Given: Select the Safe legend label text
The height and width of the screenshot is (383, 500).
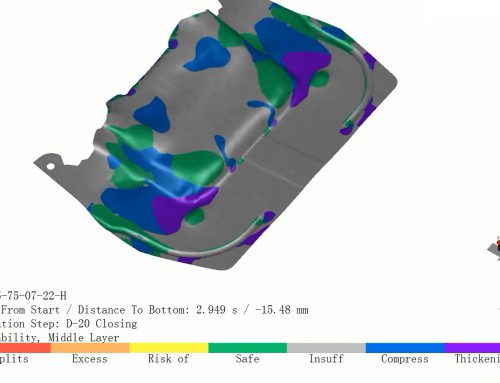Looking at the screenshot, I should (x=247, y=359).
